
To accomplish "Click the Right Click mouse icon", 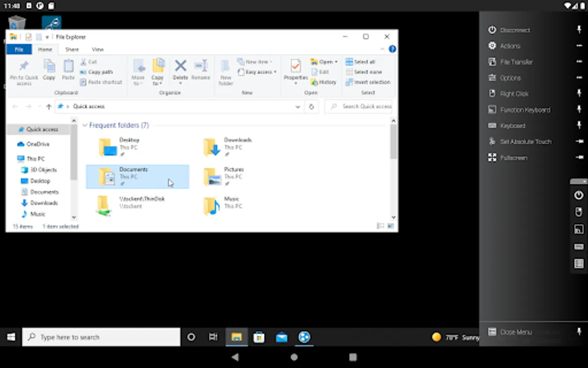I will coord(492,94).
